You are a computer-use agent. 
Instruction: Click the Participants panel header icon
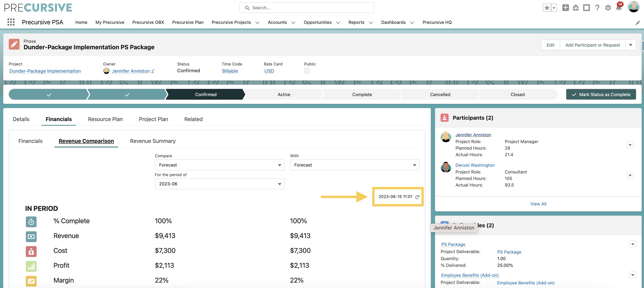point(445,118)
